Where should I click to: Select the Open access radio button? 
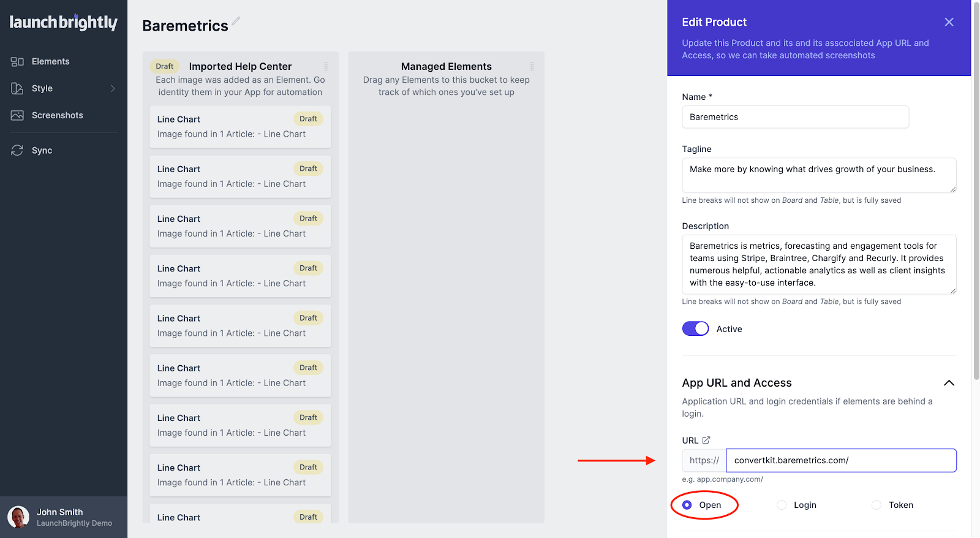click(687, 505)
